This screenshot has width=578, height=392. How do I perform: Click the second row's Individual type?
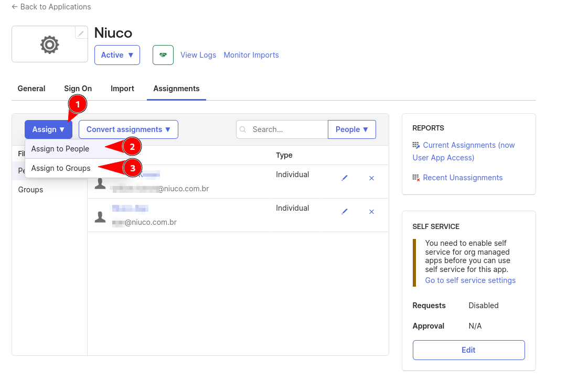click(292, 208)
